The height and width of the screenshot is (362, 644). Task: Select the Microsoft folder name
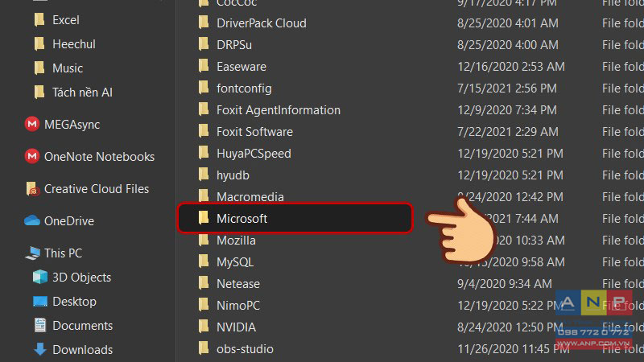(242, 219)
